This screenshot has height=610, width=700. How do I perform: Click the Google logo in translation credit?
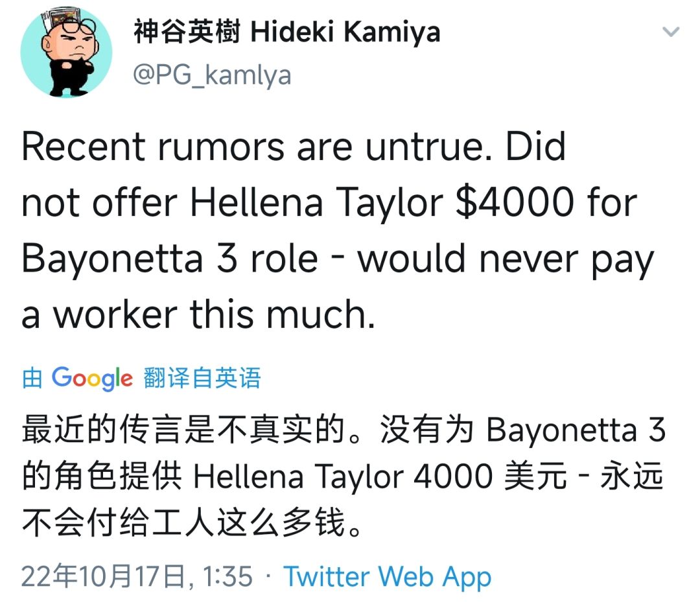tap(91, 378)
